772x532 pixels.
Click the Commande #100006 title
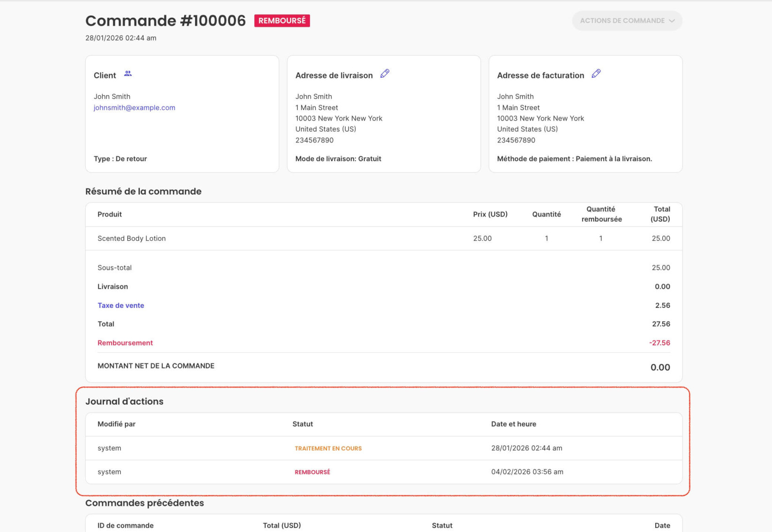[166, 21]
